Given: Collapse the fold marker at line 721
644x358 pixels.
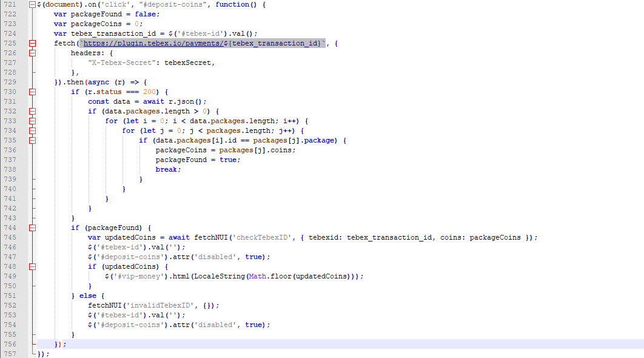Looking at the screenshot, I should 32,4.
